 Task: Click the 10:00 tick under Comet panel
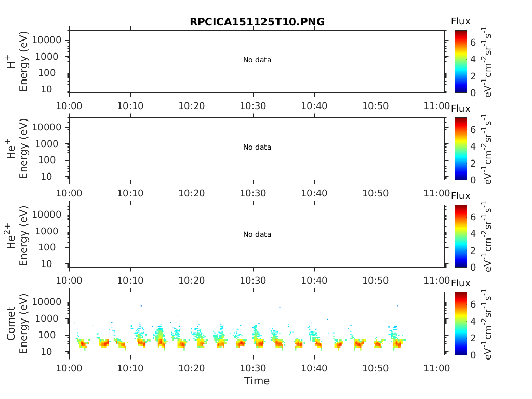pyautogui.click(x=69, y=368)
